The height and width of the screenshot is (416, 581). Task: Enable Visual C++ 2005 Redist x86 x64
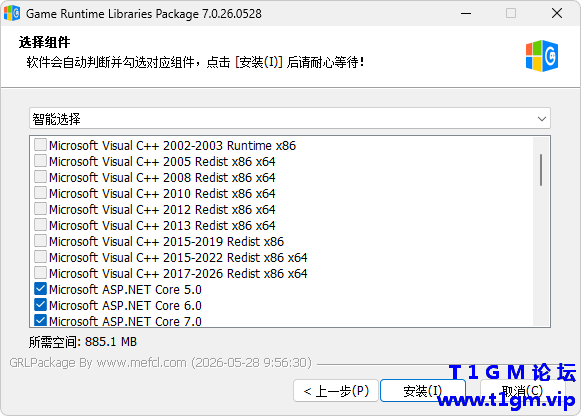[40, 161]
